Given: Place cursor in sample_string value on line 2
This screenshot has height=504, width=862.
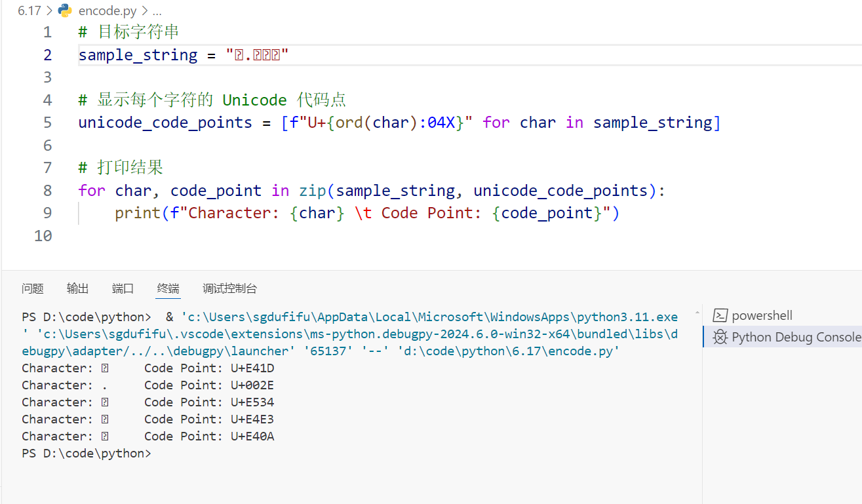Looking at the screenshot, I should [x=257, y=55].
